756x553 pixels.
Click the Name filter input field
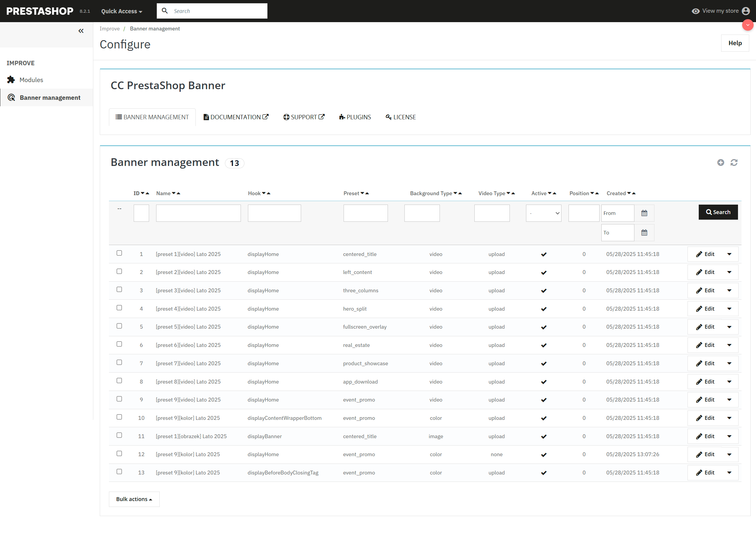(x=198, y=213)
